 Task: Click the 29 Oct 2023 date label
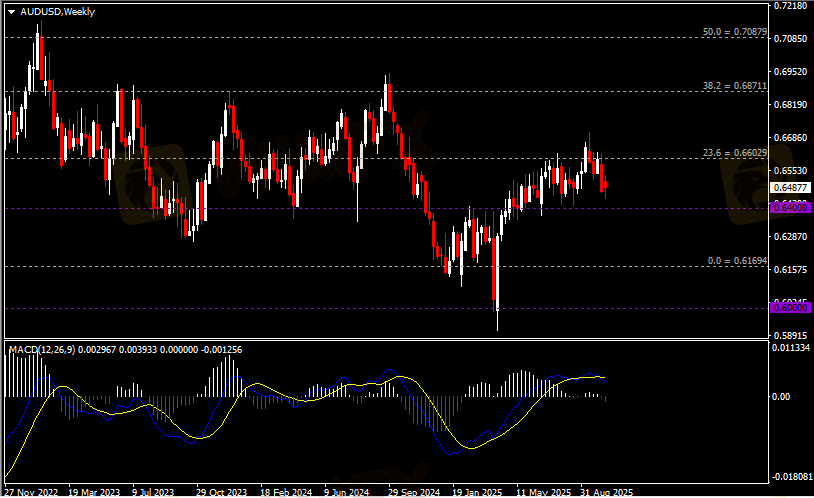pyautogui.click(x=221, y=492)
